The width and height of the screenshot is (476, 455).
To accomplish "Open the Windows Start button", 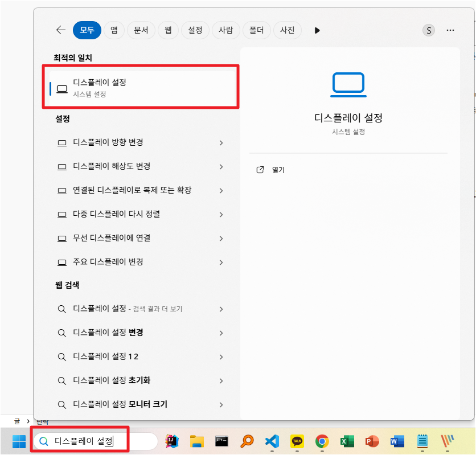I will [19, 441].
